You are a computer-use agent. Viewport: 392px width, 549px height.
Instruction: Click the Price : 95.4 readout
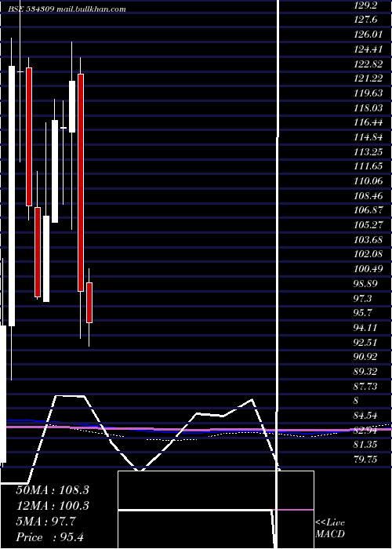pos(49,537)
